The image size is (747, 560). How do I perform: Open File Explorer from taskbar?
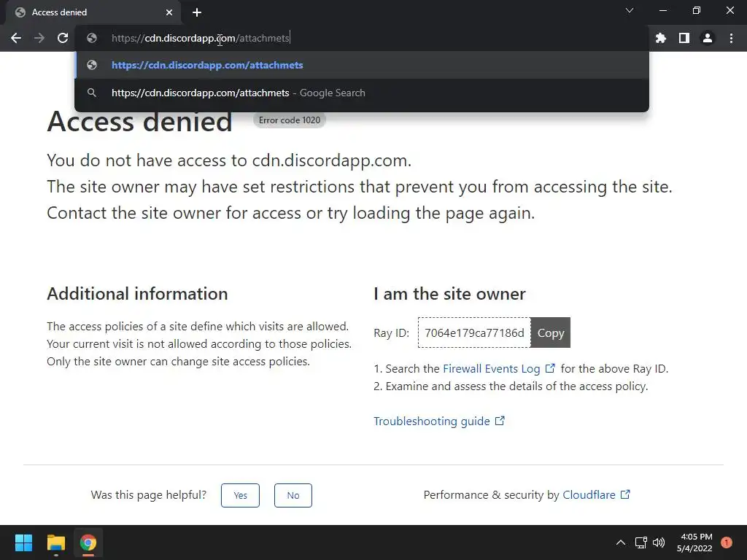[x=55, y=542]
